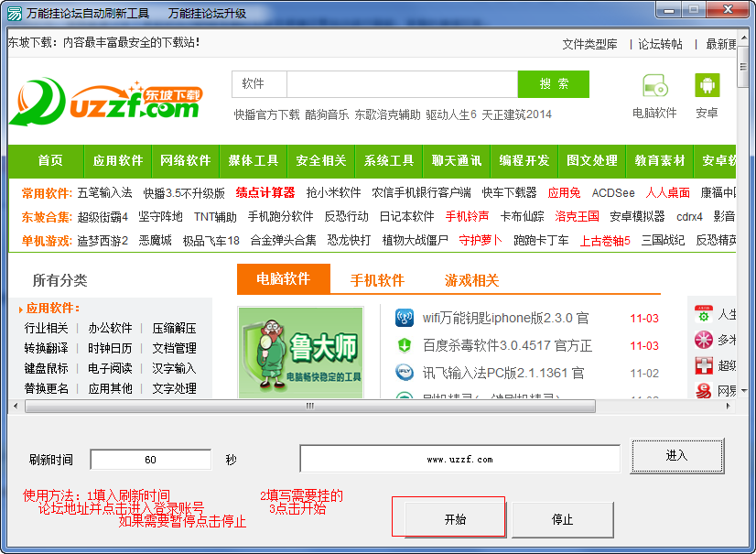Click the 百度杀毒软件 shield icon

point(404,345)
